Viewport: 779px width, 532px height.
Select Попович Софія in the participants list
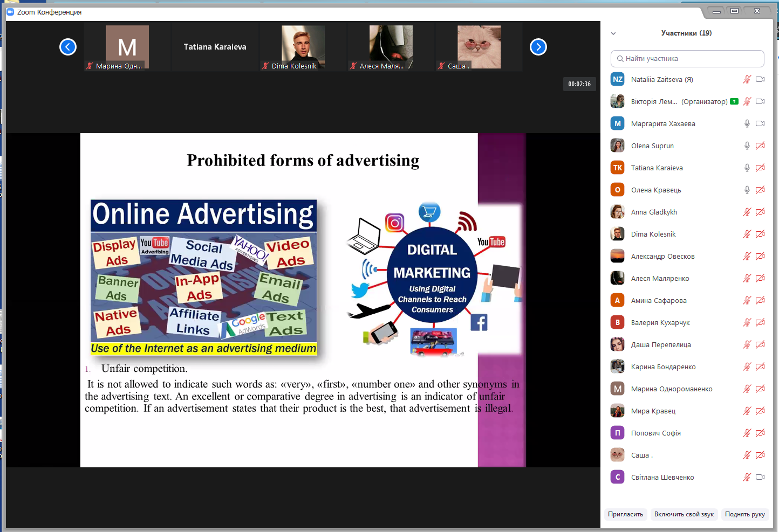687,433
